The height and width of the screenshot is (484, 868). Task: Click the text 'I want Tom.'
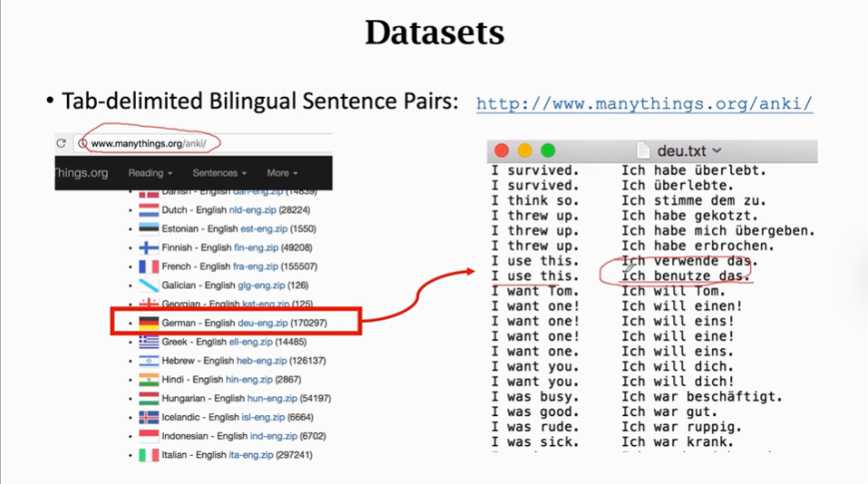click(x=535, y=291)
